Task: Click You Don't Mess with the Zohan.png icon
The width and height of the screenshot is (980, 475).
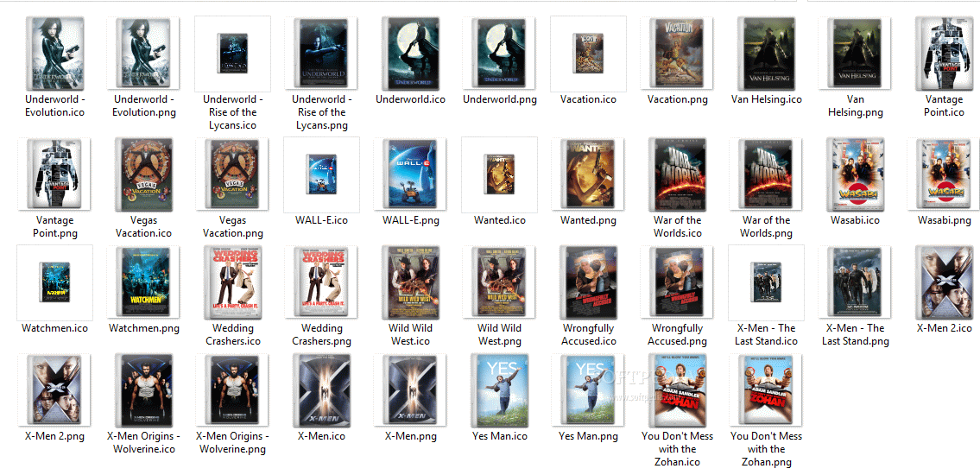Action: point(766,390)
